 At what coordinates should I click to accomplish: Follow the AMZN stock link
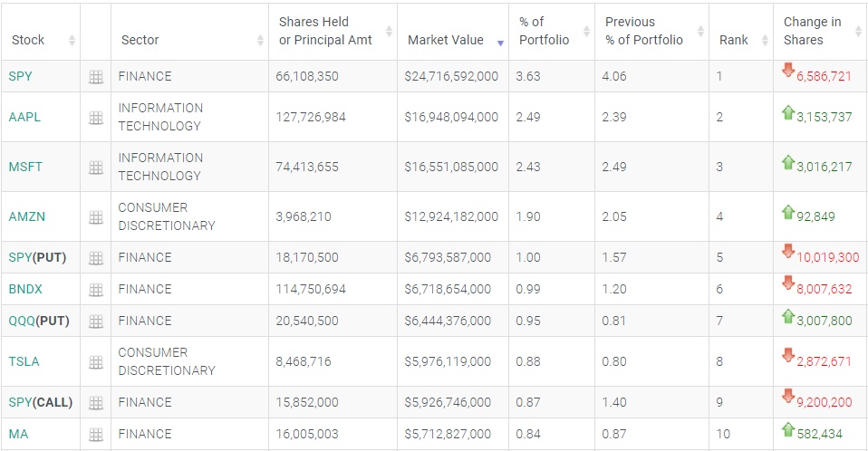[26, 216]
